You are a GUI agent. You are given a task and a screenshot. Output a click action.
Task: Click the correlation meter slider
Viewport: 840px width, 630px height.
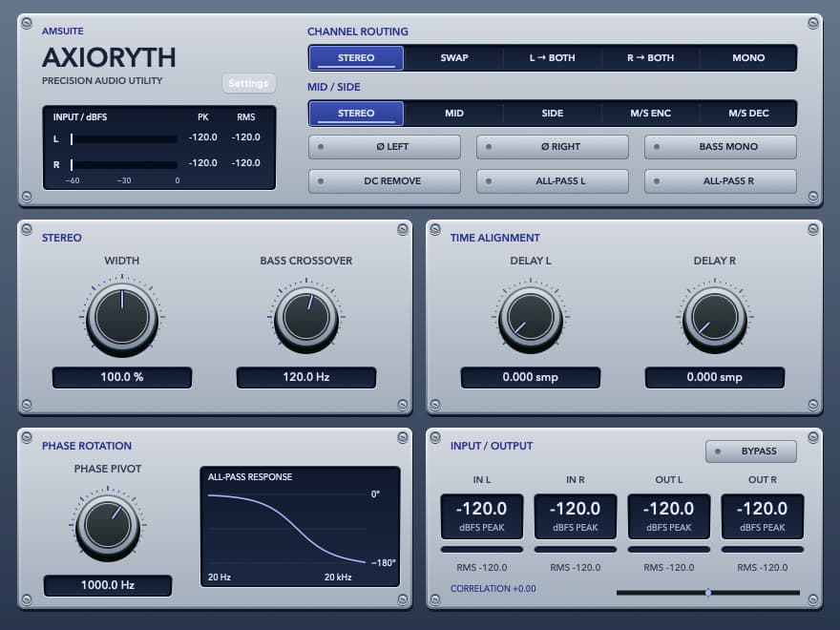click(707, 593)
